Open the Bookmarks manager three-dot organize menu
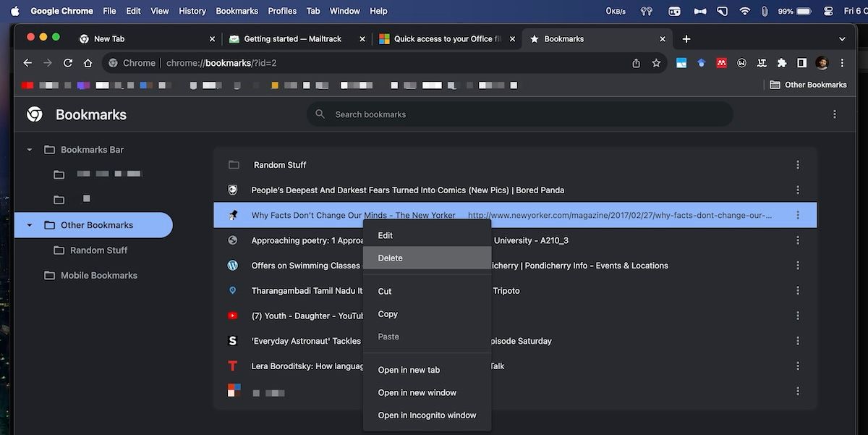The width and height of the screenshot is (868, 435). pyautogui.click(x=835, y=114)
